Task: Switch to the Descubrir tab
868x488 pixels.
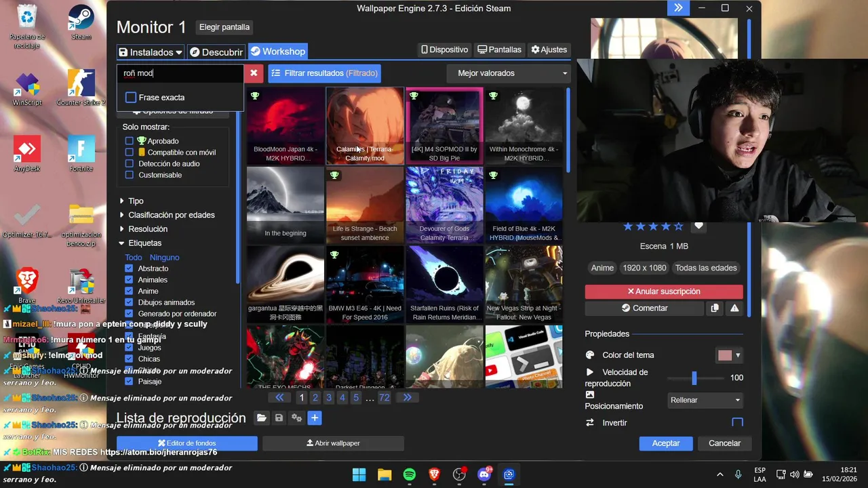Action: 216,52
